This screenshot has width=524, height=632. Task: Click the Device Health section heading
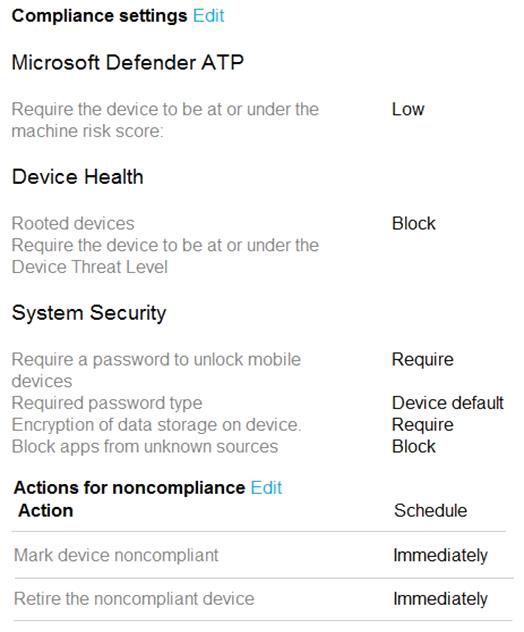78,177
